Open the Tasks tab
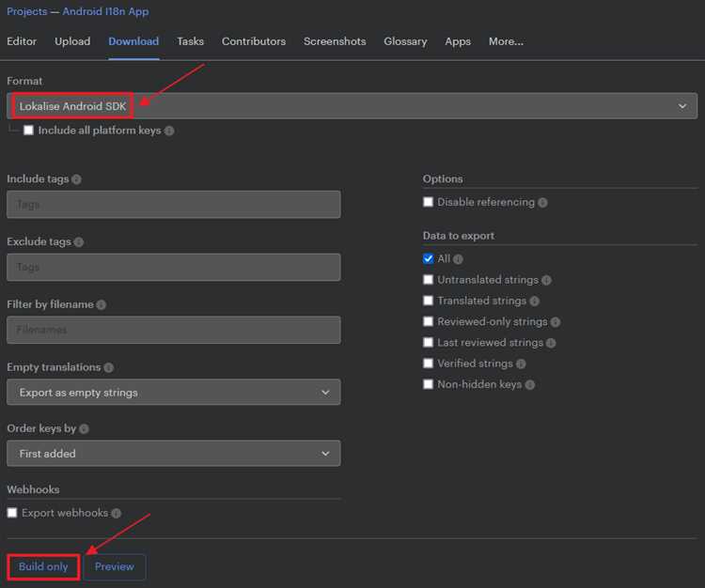The image size is (705, 588). pos(190,41)
